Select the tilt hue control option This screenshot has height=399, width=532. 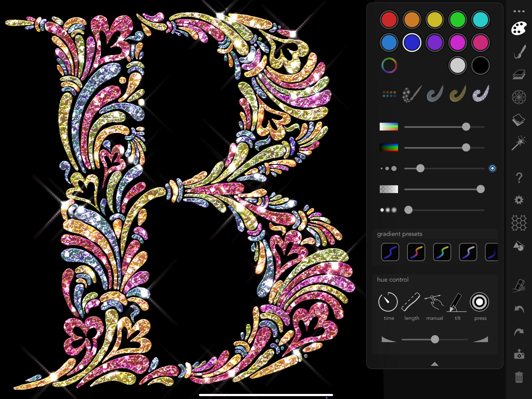point(457,303)
